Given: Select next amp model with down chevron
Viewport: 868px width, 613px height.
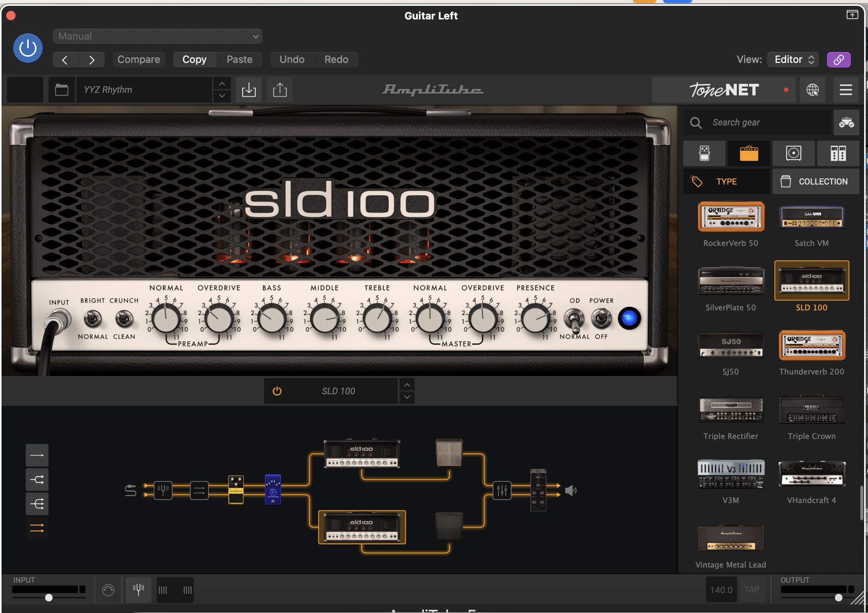Looking at the screenshot, I should pos(407,397).
